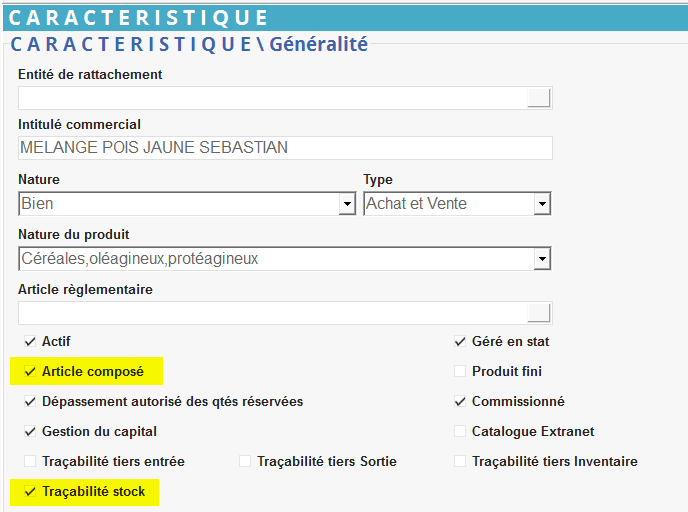Check Catalogue Extranet

pyautogui.click(x=460, y=432)
